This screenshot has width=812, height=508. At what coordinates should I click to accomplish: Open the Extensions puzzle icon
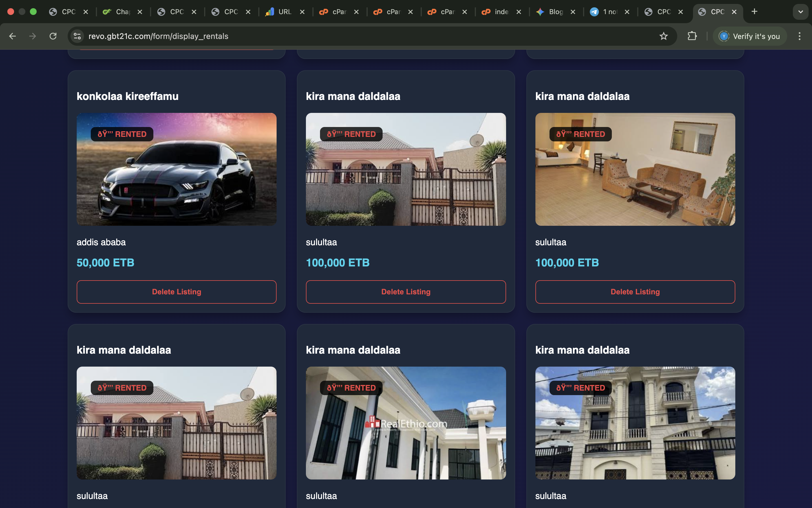pyautogui.click(x=692, y=36)
